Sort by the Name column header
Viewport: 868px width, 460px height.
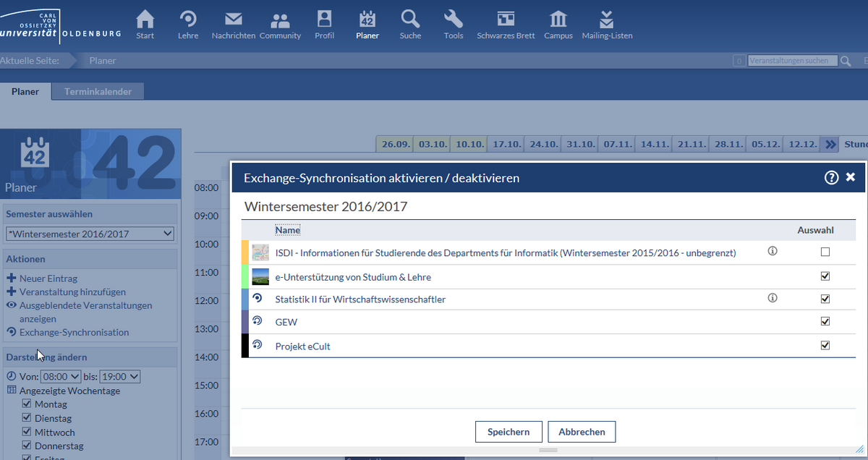click(287, 230)
